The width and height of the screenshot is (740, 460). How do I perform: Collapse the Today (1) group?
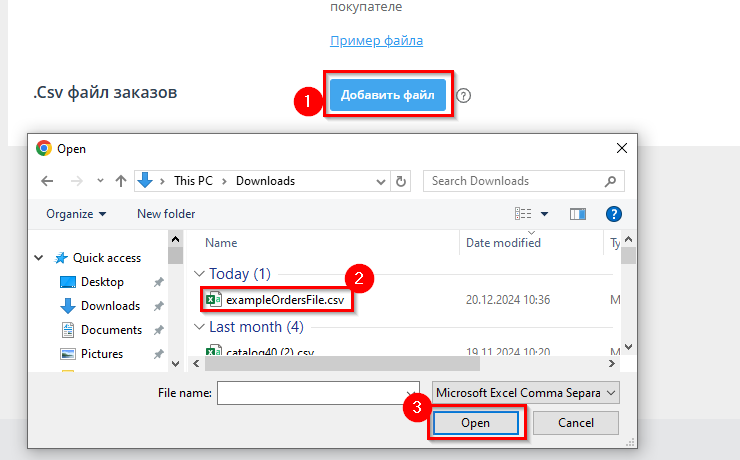[200, 274]
